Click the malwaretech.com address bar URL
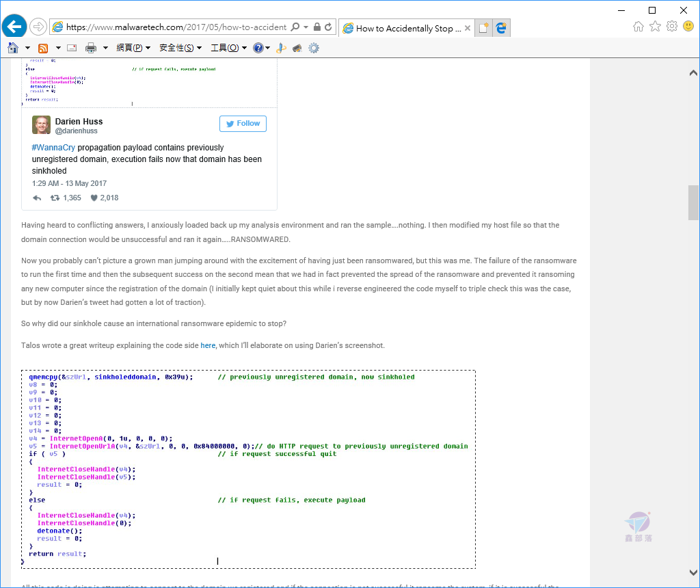Viewport: 700px width, 588px height. tap(176, 27)
